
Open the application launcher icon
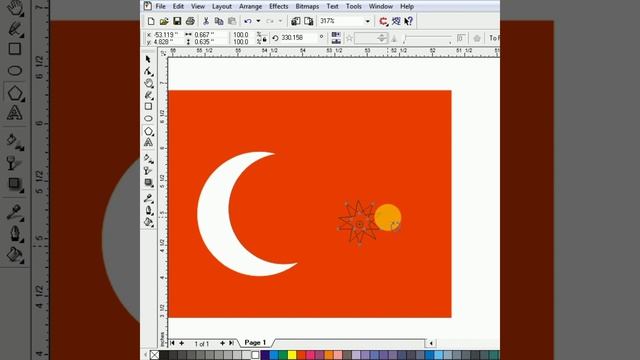[383, 21]
